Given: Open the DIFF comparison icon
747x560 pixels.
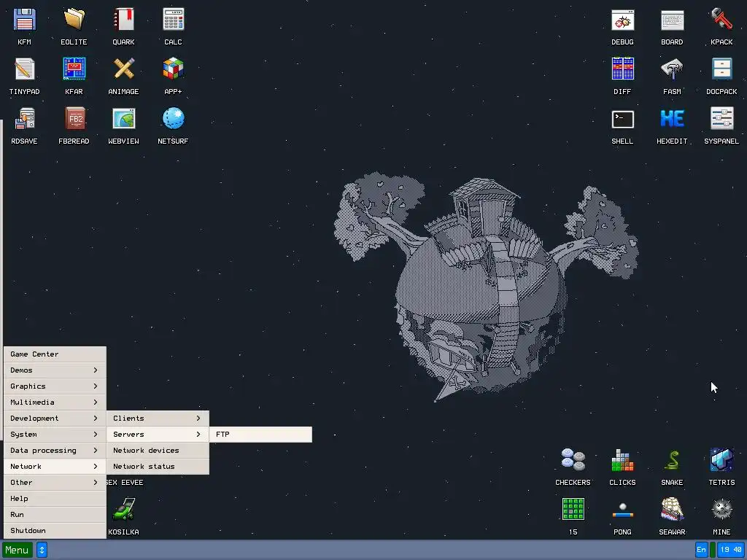Looking at the screenshot, I should [623, 69].
